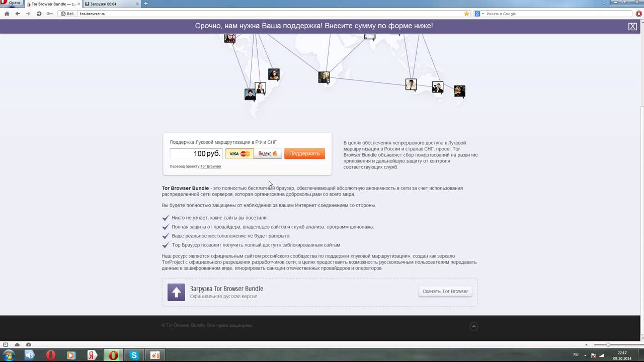644x362 pixels.
Task: Click the Opera Link cloud icon
Action: 17,344
